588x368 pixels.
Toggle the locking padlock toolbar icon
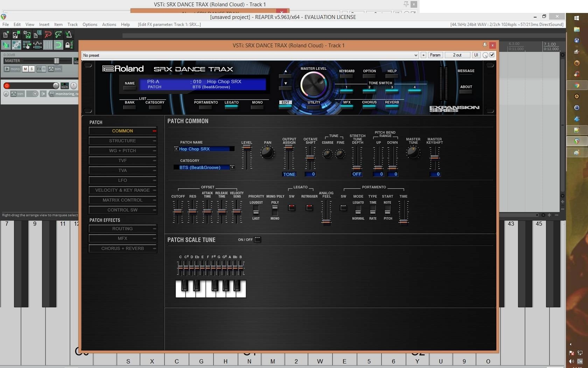(x=69, y=45)
